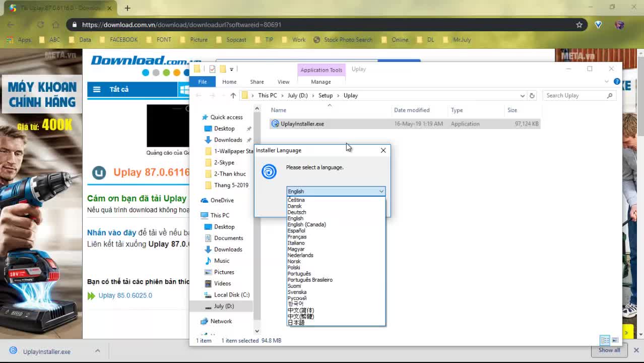This screenshot has width=644, height=363.
Task: Pick Deutsch in the language list
Action: (297, 212)
